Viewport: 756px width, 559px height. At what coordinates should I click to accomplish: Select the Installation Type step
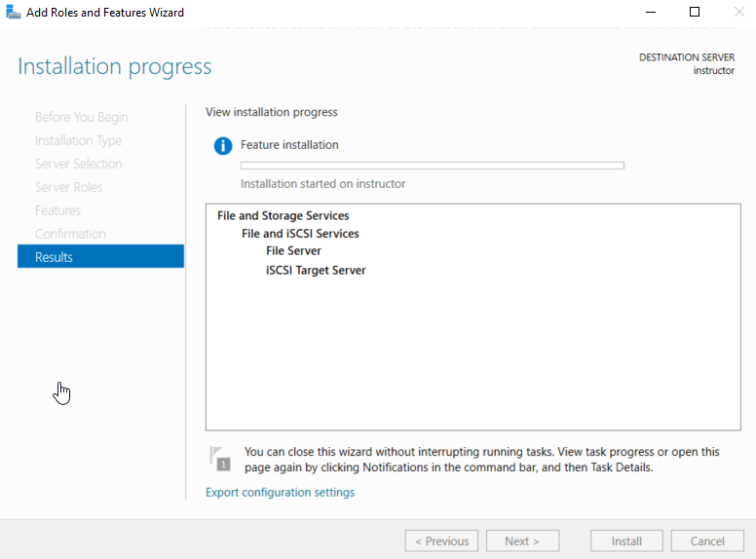(78, 140)
